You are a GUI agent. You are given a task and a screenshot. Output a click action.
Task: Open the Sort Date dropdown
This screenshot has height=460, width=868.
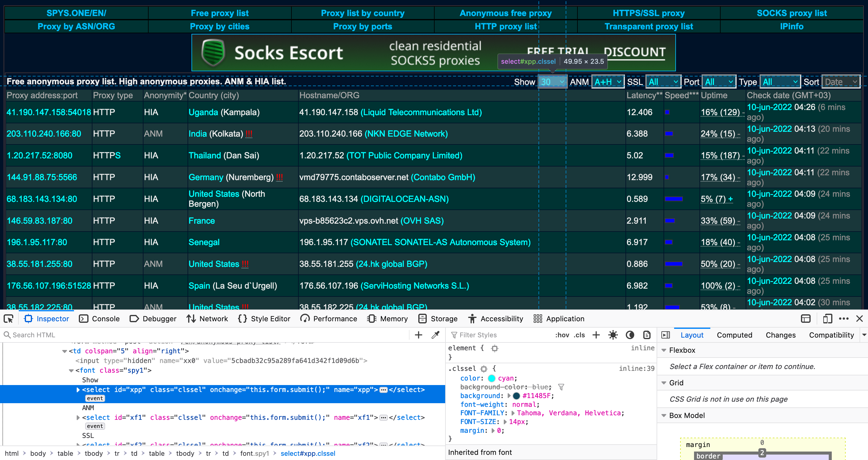point(841,82)
